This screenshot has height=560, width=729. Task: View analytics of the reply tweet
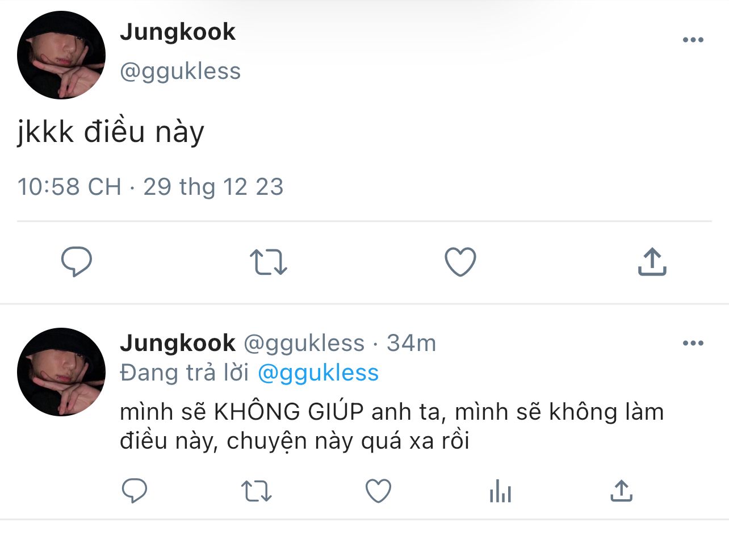coord(500,491)
